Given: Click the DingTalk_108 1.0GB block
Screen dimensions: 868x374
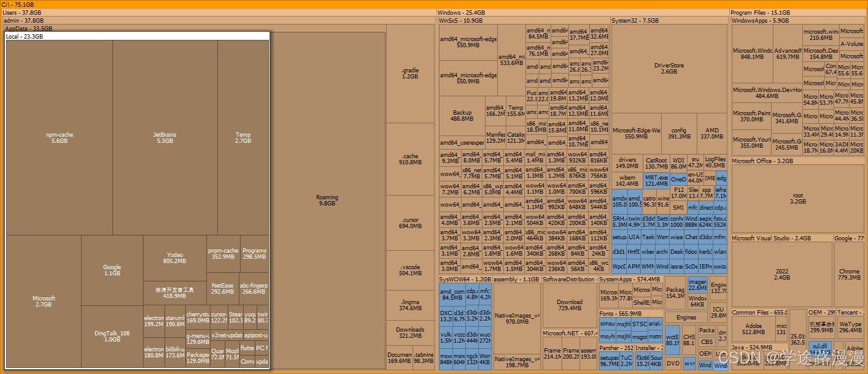Looking at the screenshot, I should point(112,336).
